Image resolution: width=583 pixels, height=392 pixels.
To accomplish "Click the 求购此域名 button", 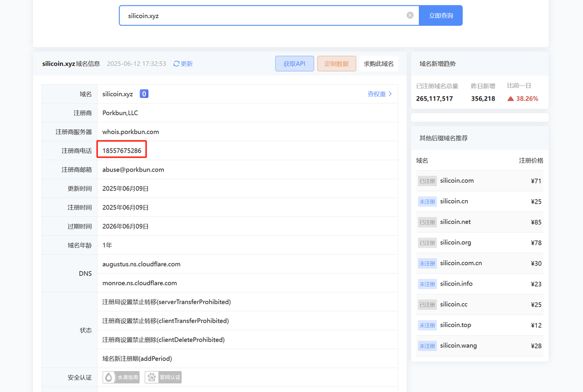I will click(379, 64).
